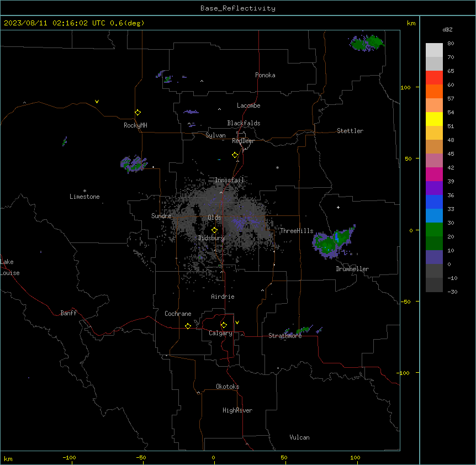Select the yellow diamond marker below Cochrane
The image size is (476, 465).
point(188,326)
